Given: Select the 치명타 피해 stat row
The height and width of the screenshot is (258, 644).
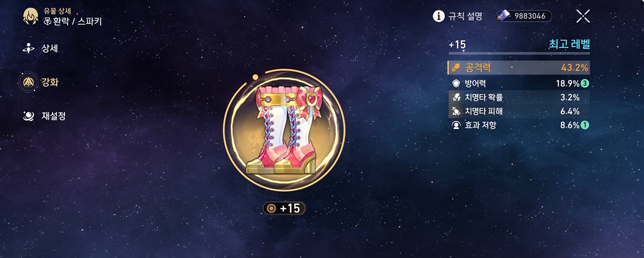Looking at the screenshot, I should (x=519, y=112).
